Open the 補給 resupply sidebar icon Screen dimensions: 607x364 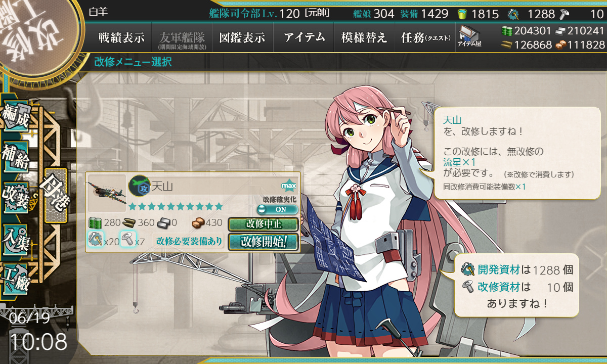(x=16, y=157)
